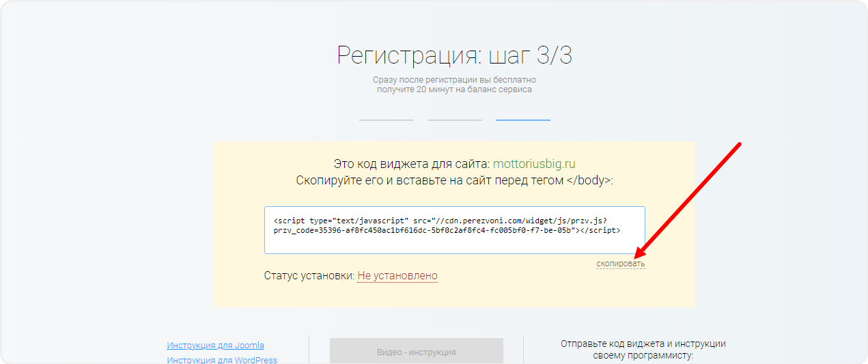The width and height of the screenshot is (868, 364).
Task: Select the second registration step indicator
Action: point(455,120)
